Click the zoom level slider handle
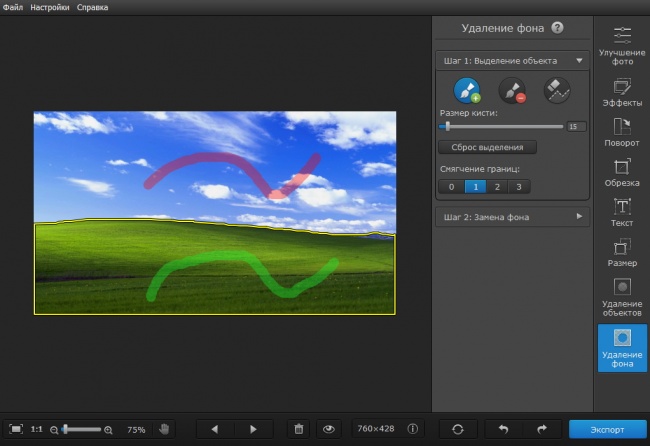This screenshot has width=650, height=446. coord(65,429)
